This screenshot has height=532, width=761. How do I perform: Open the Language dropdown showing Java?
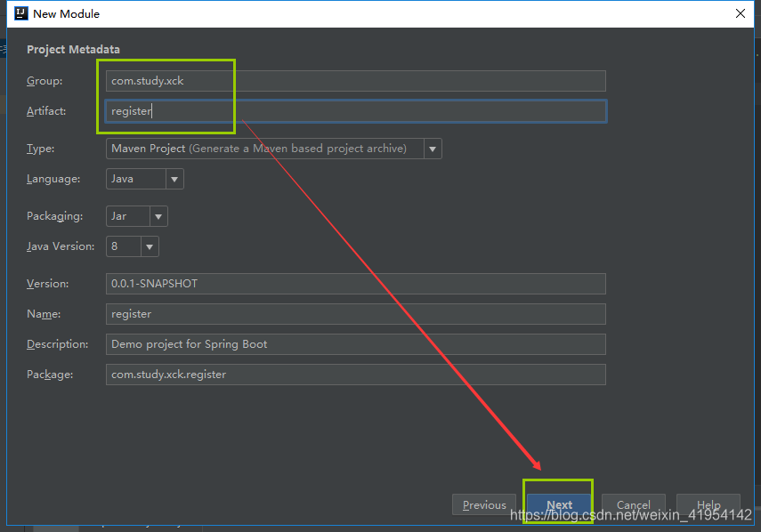pos(144,179)
